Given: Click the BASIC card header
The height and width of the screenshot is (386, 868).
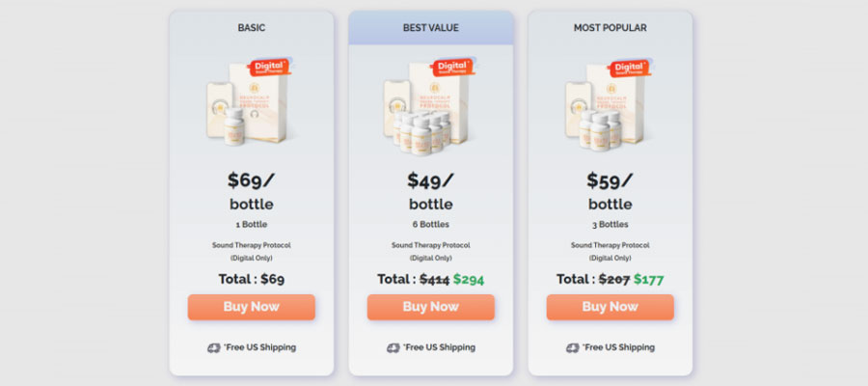Looking at the screenshot, I should (x=252, y=28).
